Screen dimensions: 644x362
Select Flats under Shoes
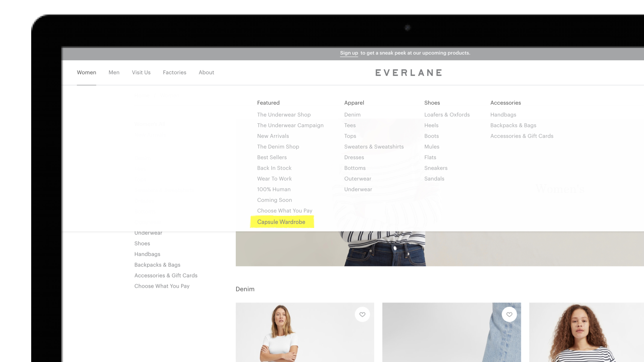point(430,158)
